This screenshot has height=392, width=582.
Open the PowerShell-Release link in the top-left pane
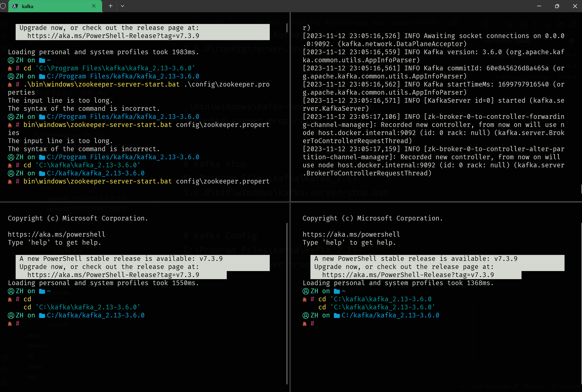coord(113,36)
